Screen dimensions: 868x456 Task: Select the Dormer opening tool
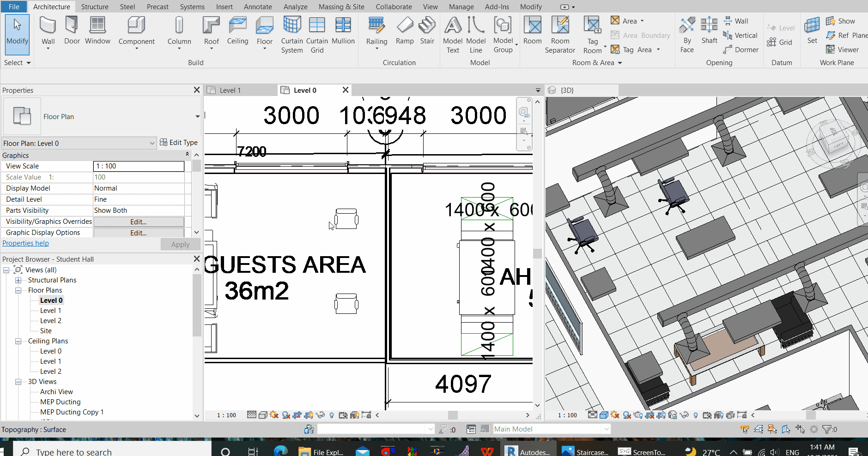click(741, 49)
